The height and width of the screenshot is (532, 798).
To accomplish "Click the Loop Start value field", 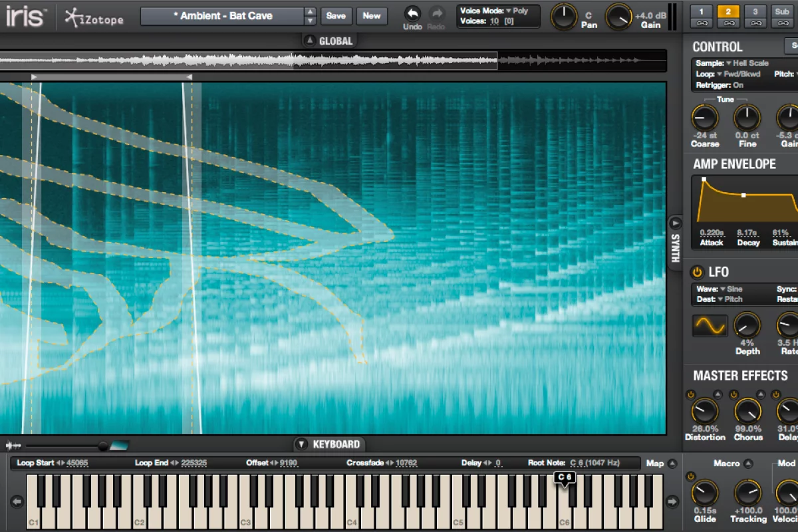I will pos(77,463).
